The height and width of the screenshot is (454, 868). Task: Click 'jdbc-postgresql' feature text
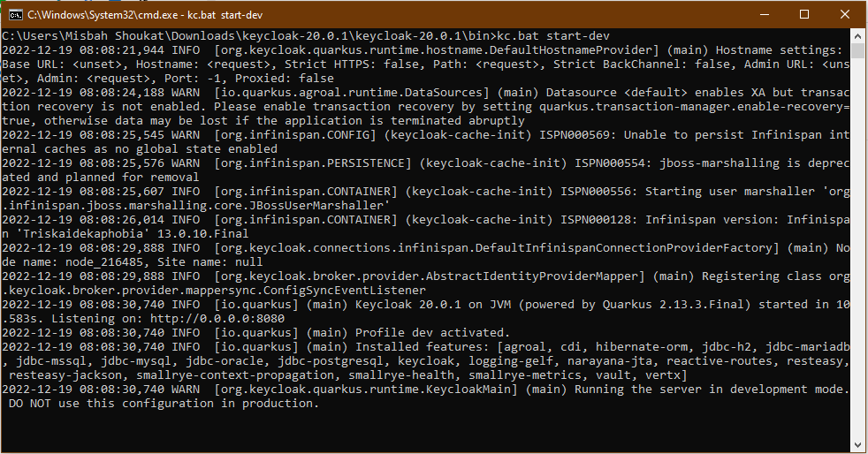pos(331,361)
